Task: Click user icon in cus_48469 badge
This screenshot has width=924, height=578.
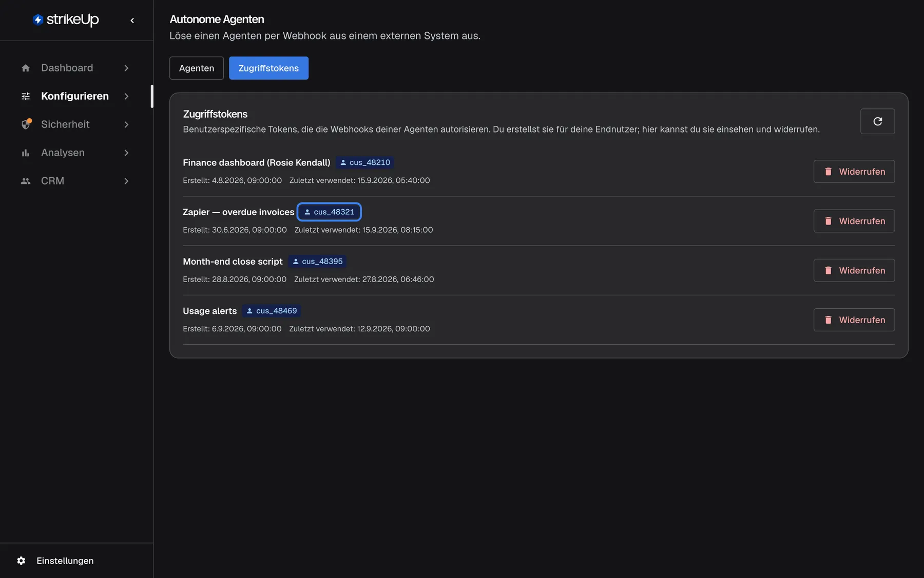Action: point(249,311)
